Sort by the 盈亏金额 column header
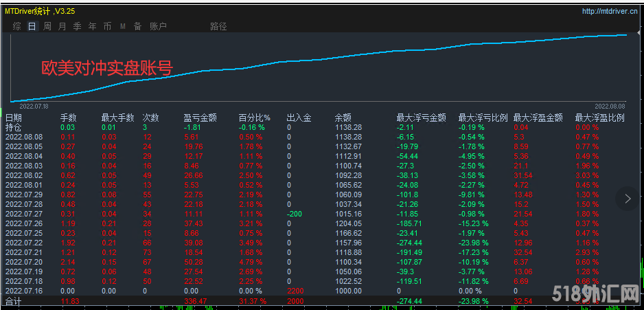This screenshot has width=644, height=310. click(x=200, y=118)
